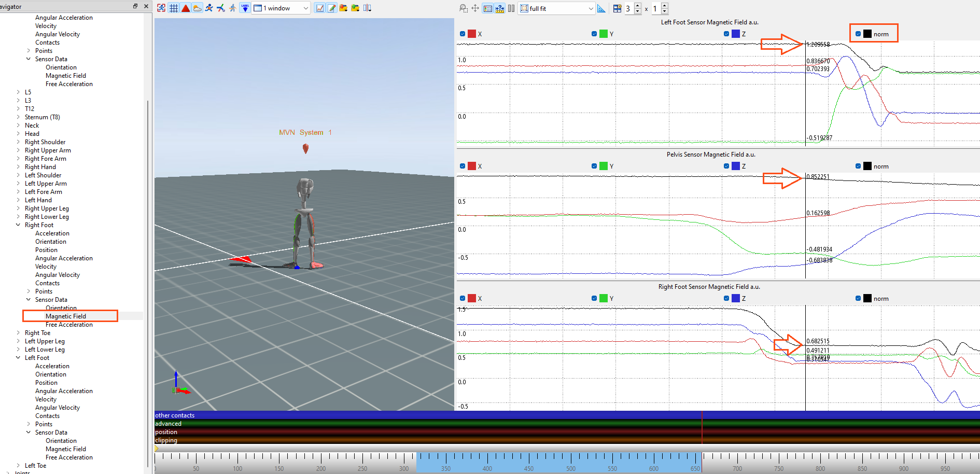Click the zoom tool icon above the graphs
Screen dimensions: 980x474
coord(463,8)
